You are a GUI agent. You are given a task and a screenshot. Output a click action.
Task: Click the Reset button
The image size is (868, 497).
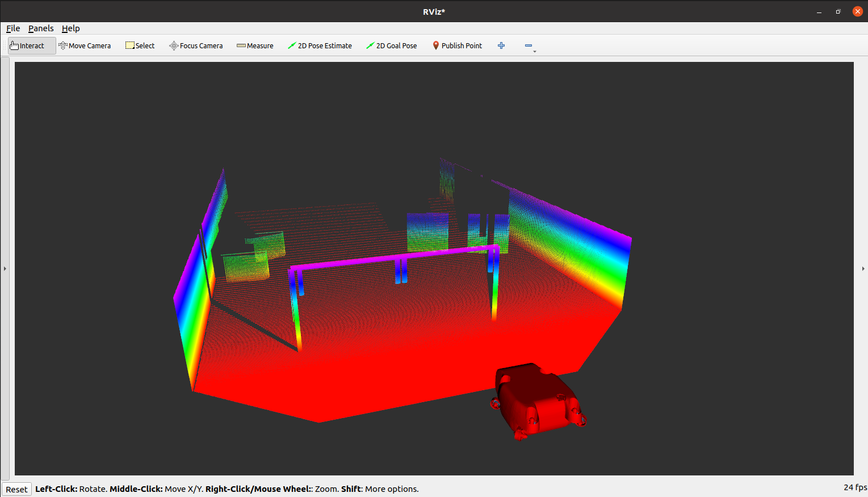16,489
